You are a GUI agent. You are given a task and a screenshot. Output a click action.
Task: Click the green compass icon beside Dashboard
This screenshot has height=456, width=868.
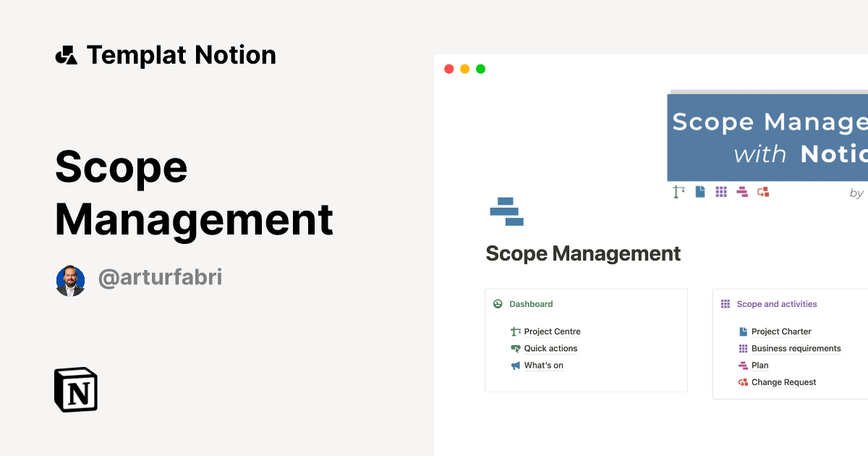497,304
